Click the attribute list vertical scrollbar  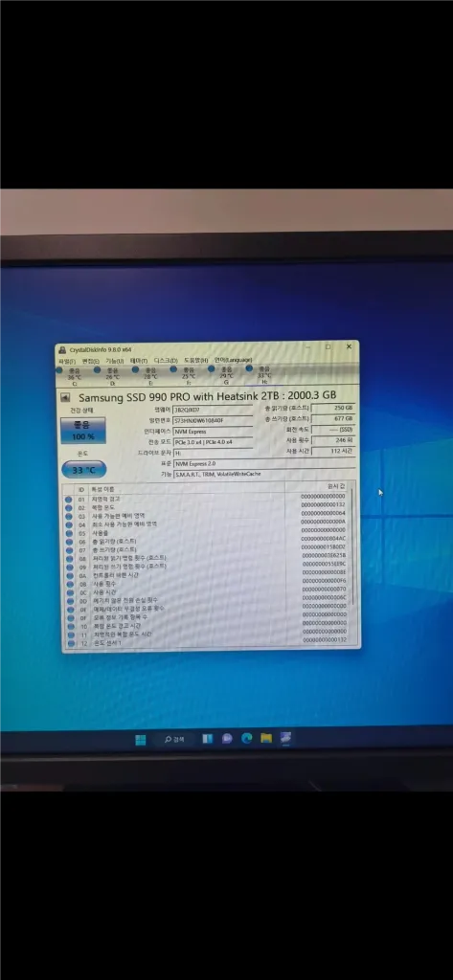click(352, 546)
